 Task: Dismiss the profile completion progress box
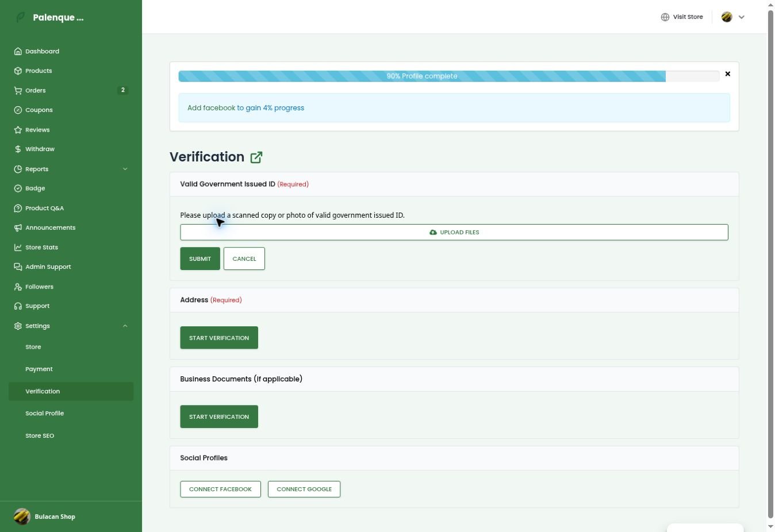[728, 74]
